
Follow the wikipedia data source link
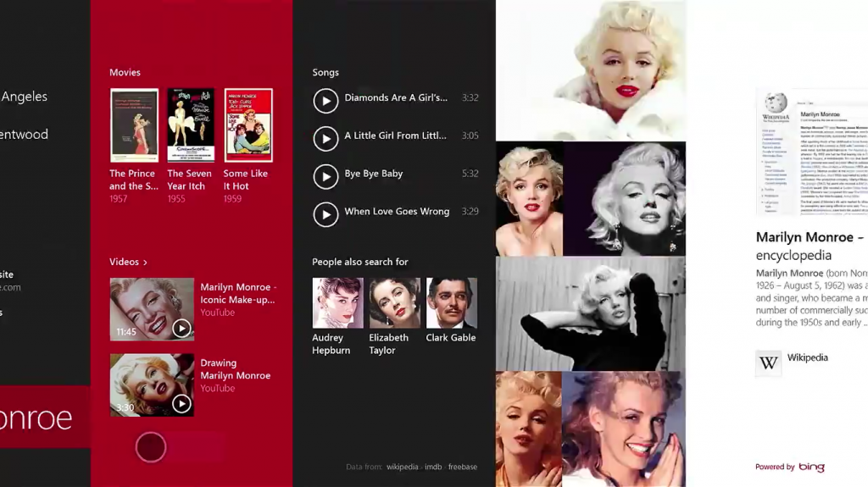pos(402,467)
